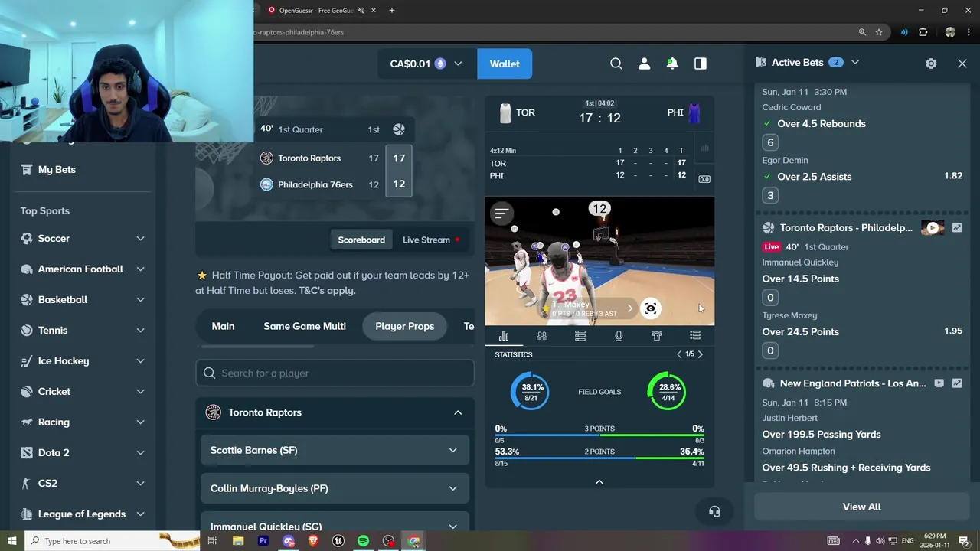Open the notifications bell
980x551 pixels.
pos(672,64)
